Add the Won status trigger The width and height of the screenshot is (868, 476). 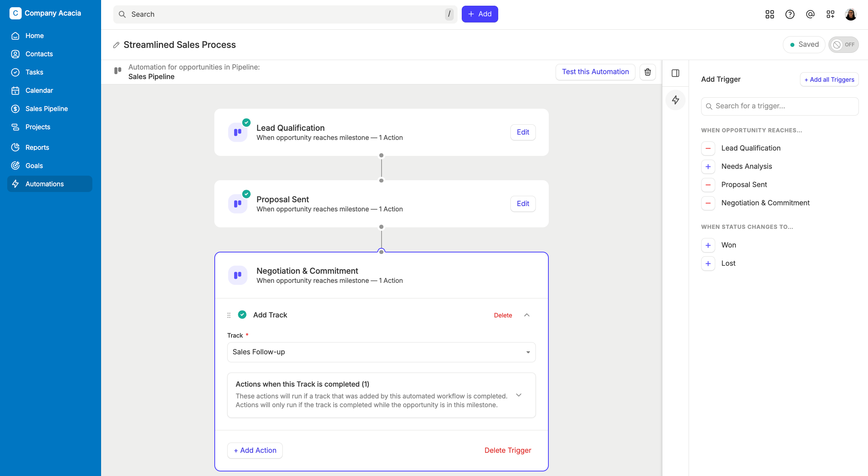coord(708,245)
